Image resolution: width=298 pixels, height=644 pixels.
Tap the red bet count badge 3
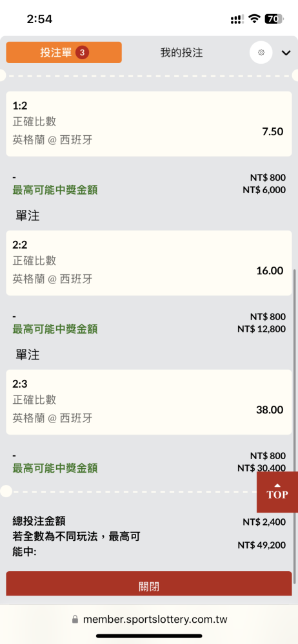click(x=83, y=53)
